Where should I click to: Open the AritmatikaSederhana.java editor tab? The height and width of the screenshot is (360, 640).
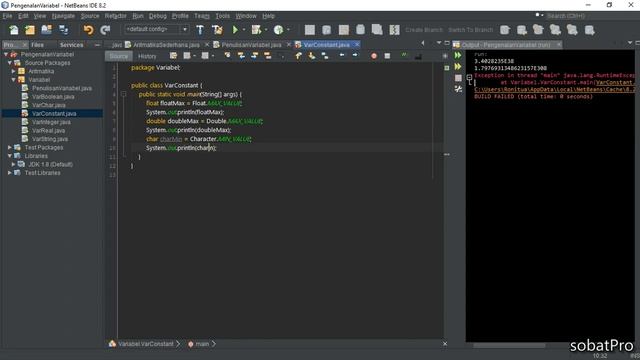167,45
